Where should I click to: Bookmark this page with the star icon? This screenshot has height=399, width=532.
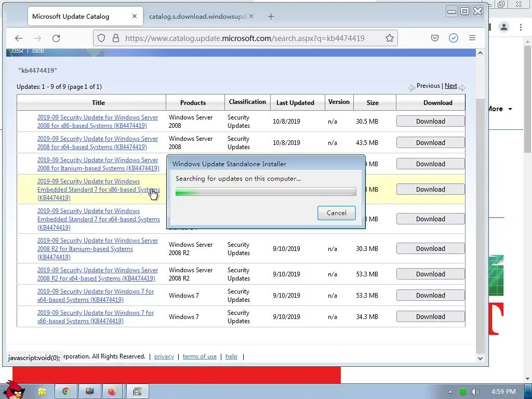pyautogui.click(x=390, y=38)
